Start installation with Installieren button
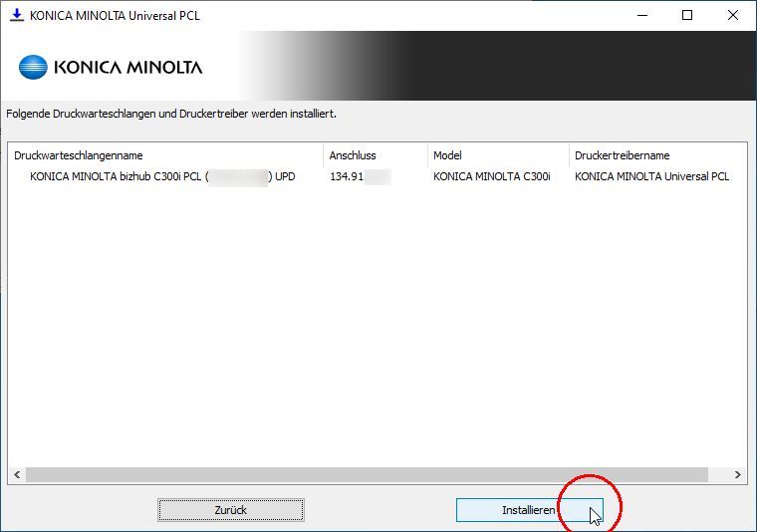 pos(529,510)
